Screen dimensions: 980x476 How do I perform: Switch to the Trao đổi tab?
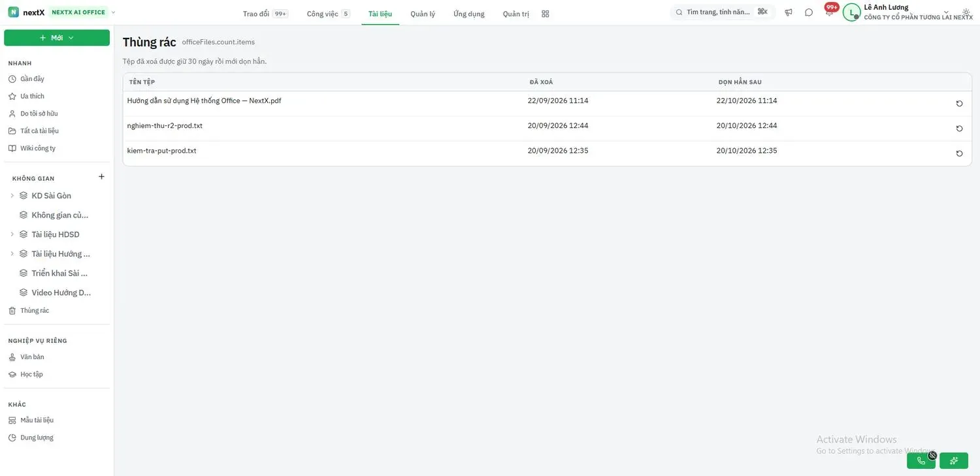coord(265,14)
